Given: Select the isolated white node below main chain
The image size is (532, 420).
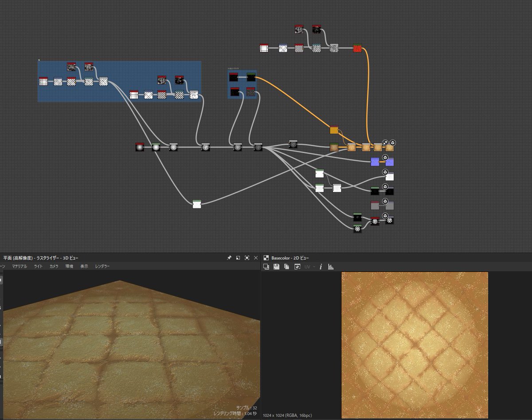Looking at the screenshot, I should click(197, 203).
